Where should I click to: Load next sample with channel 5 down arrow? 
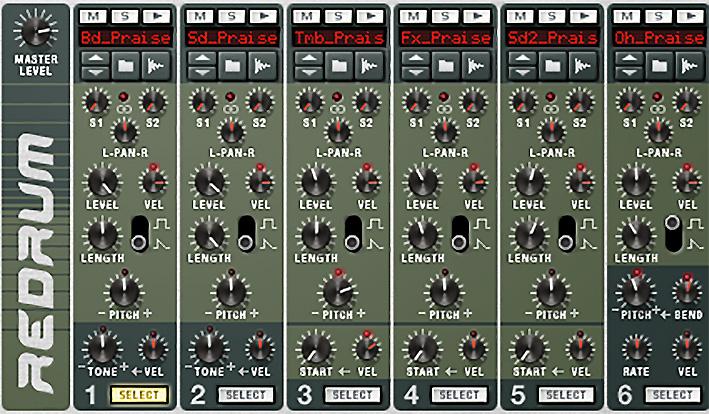coord(522,72)
